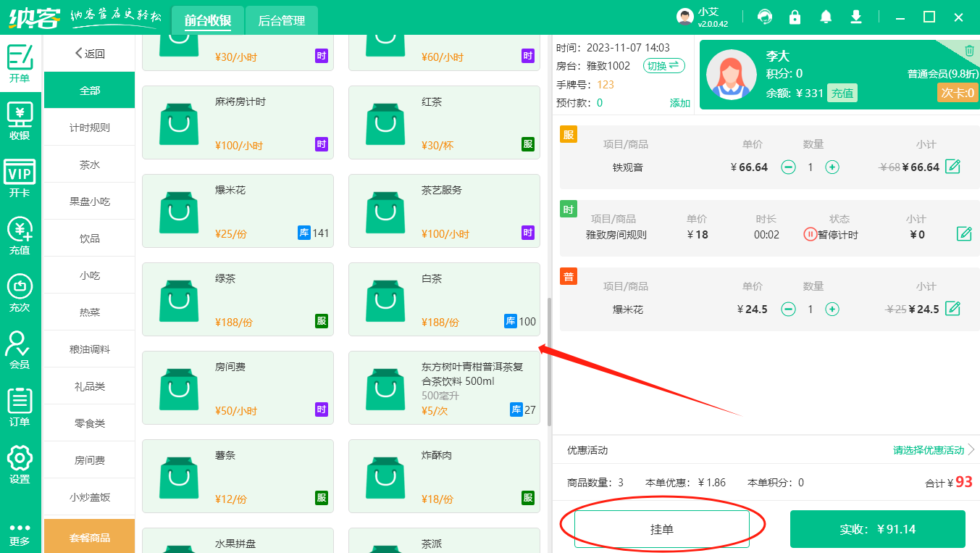Click 切换 to switch the room
This screenshot has width=980, height=553.
663,65
